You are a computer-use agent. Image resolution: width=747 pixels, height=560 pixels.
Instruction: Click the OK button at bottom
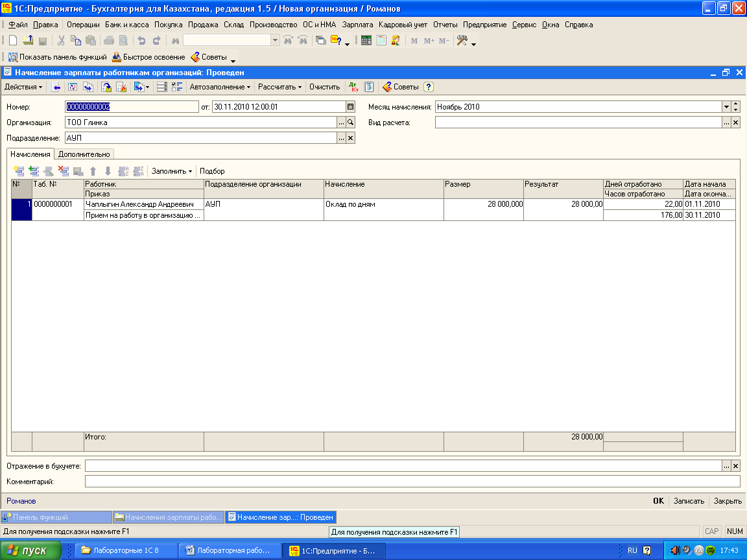658,501
